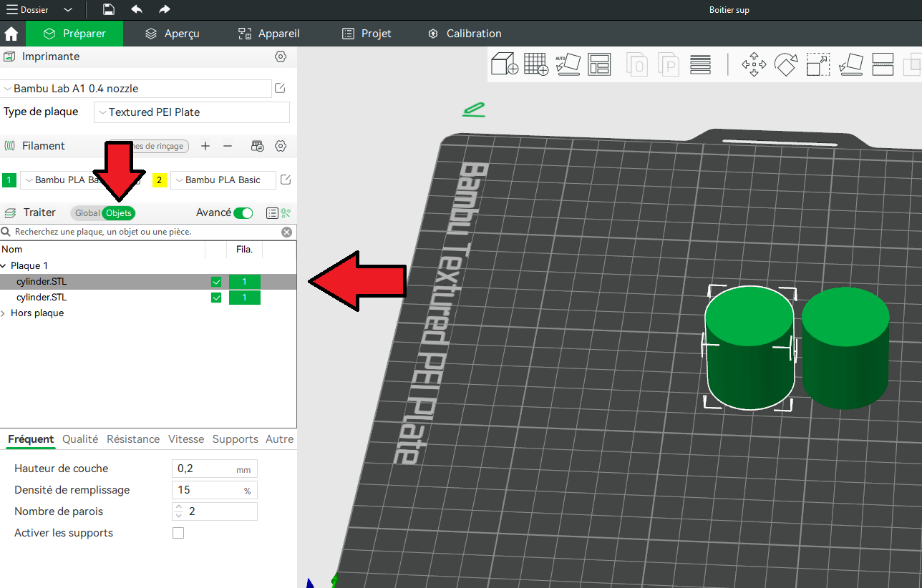Click the yellow filament 2 color swatch
Screen dimensions: 922x588
160,180
